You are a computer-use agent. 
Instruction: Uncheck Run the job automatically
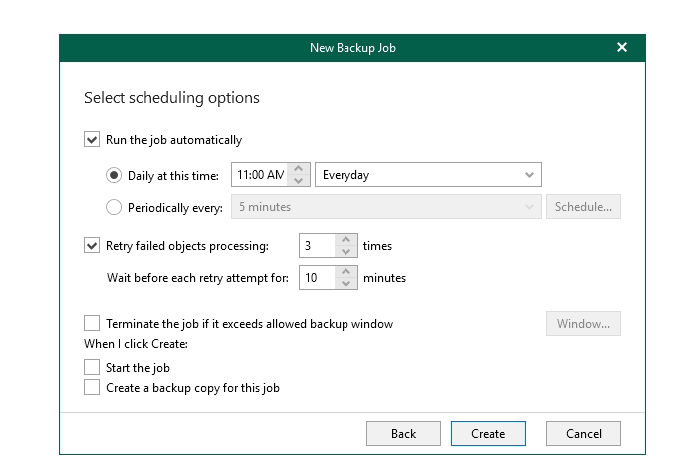point(92,140)
